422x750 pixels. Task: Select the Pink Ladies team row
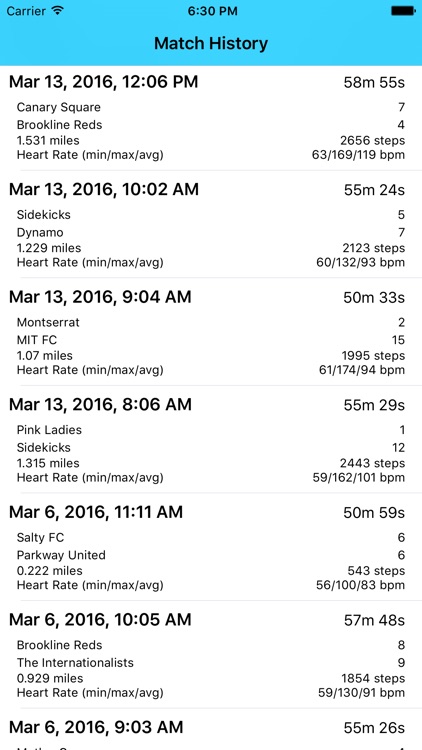[x=211, y=430]
